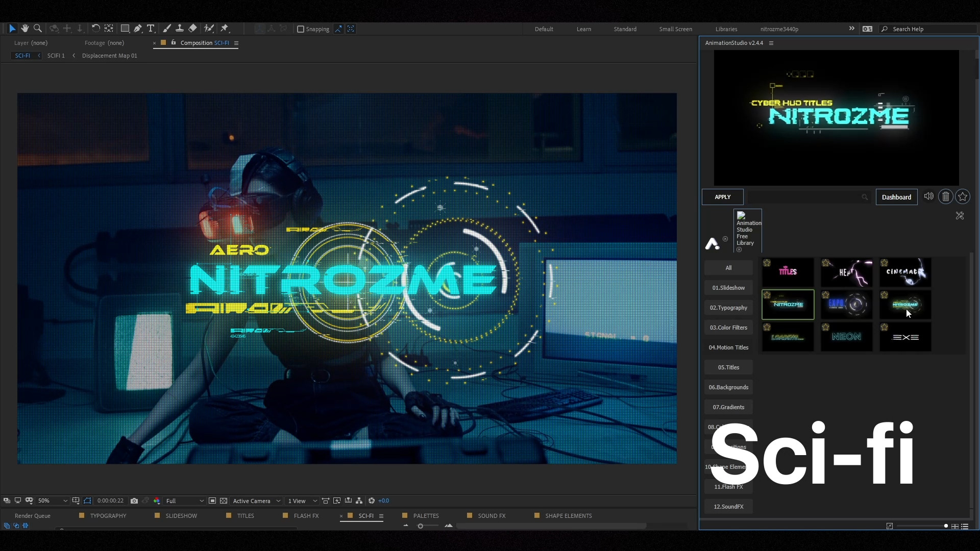
Task: Click the favorites star button in AnimationStudio
Action: [963, 196]
